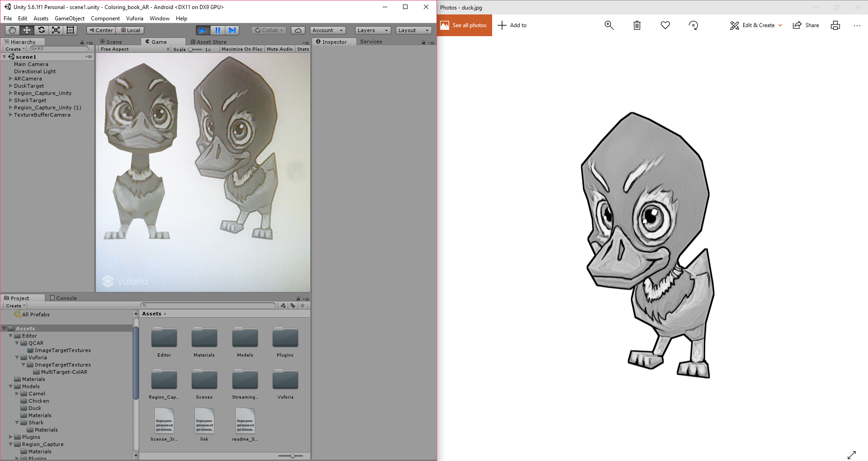Select Main Camera in Hierarchy
The image size is (868, 461).
pos(31,64)
